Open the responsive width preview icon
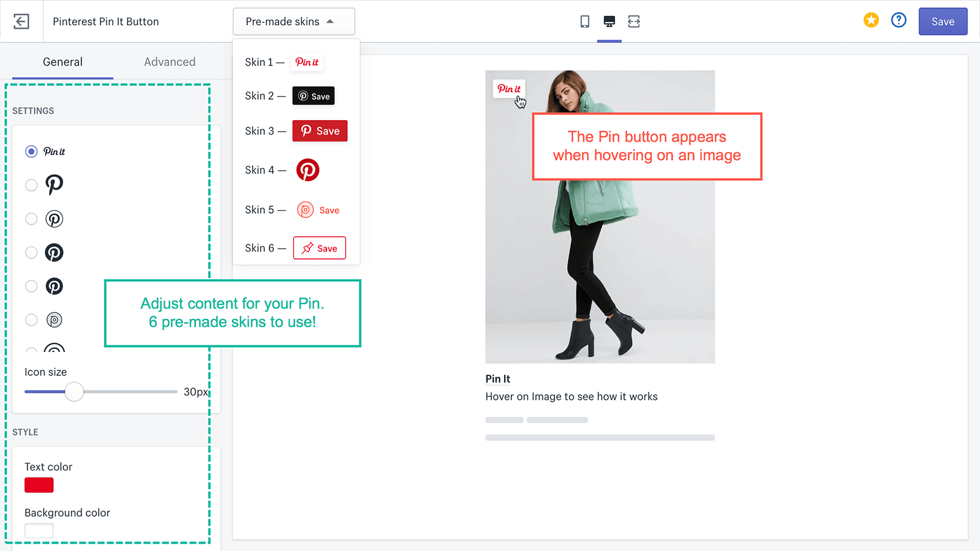This screenshot has width=980, height=551. coord(634,21)
